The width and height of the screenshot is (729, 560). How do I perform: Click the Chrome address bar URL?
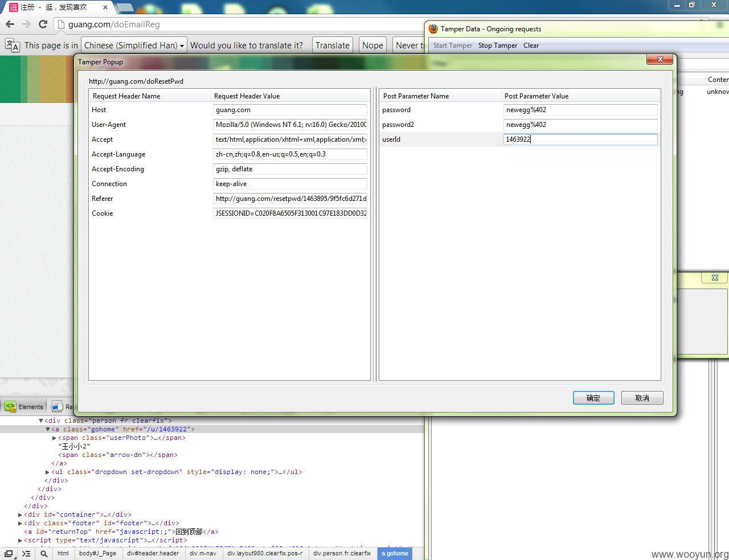tap(114, 24)
